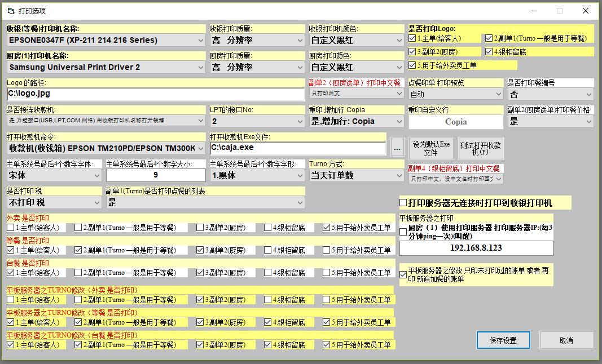
Task: Expand the 副单1(Turno)是否打印点餐的列表 dropdown
Action: (205, 202)
